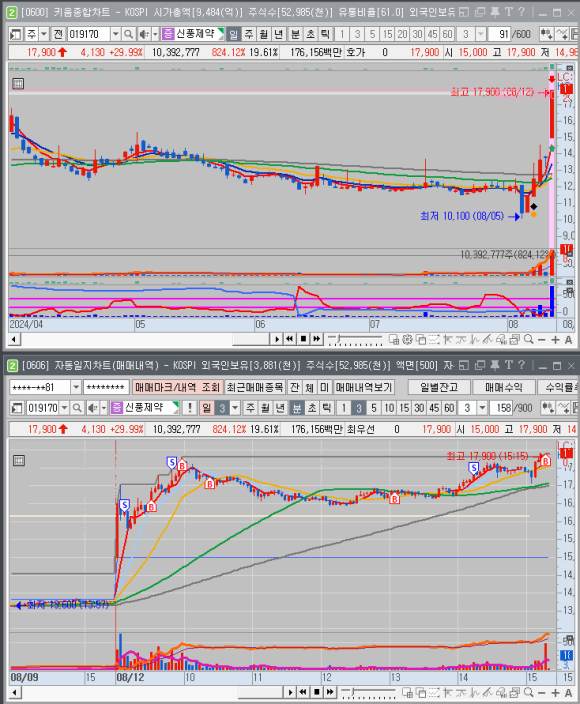Click the candle count field showing 91

pos(500,34)
